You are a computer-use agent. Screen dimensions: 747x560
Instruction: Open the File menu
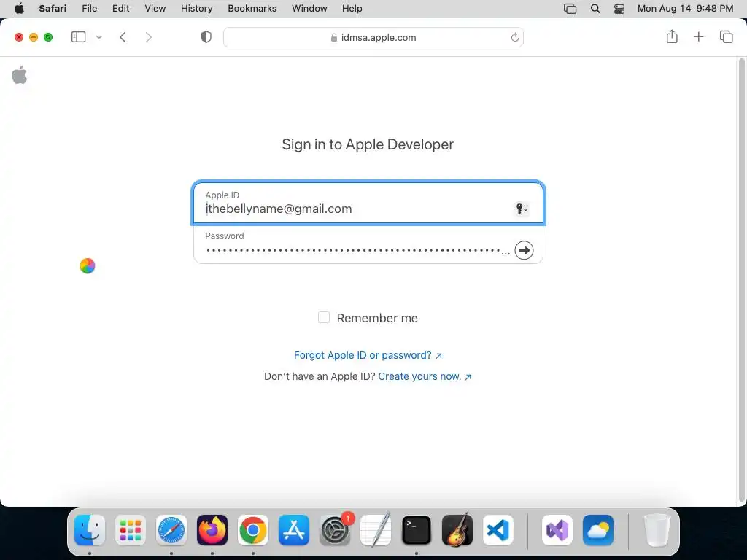[90, 8]
